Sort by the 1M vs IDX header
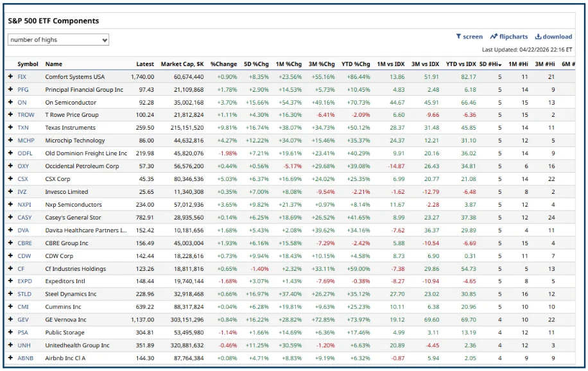The image size is (588, 371). pyautogui.click(x=391, y=64)
